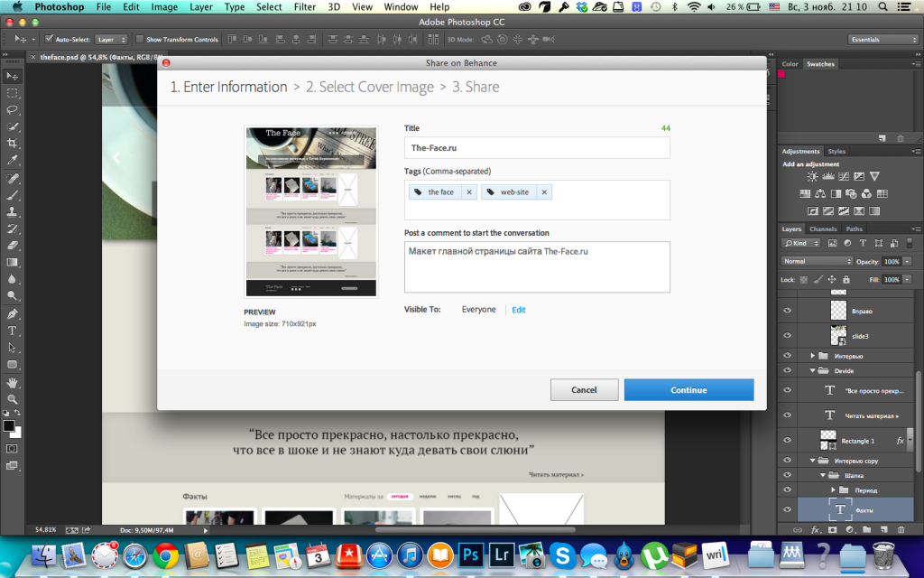The height and width of the screenshot is (578, 924).
Task: Open the Filter menu
Action: (305, 6)
